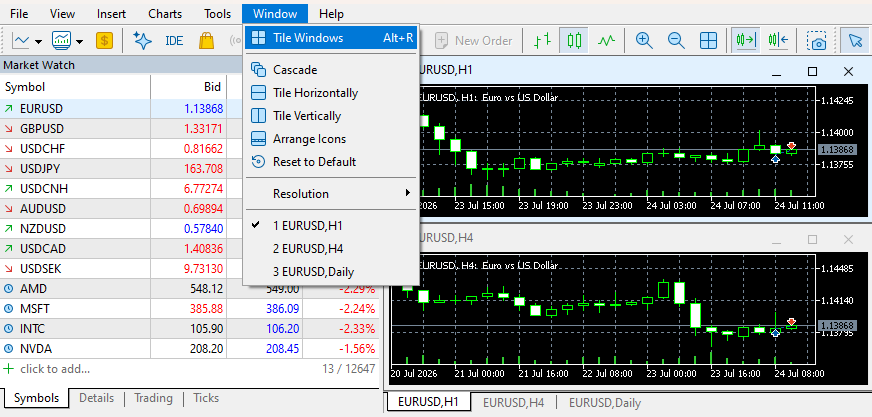Click the New Order button
The height and width of the screenshot is (417, 872).
pos(474,40)
